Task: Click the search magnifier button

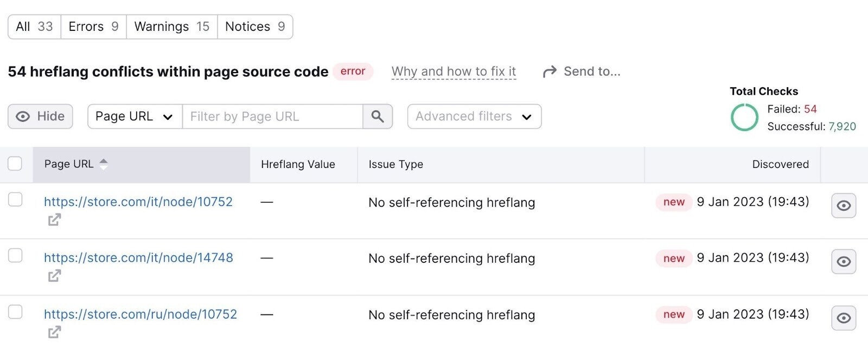Action: 378,116
